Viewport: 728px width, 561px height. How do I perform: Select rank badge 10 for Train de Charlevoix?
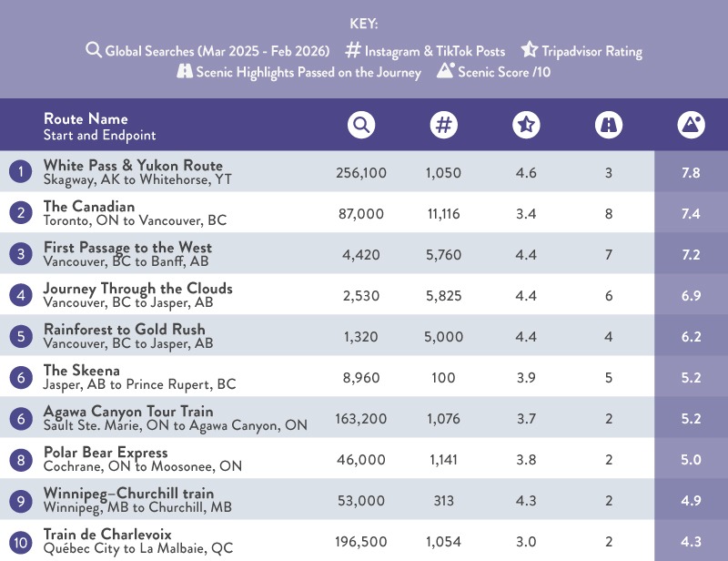point(19,541)
